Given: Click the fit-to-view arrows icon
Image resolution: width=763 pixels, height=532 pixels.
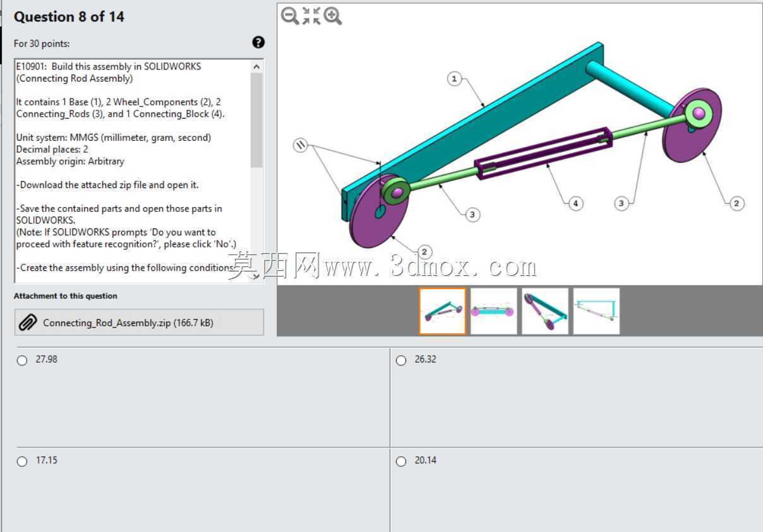Looking at the screenshot, I should pos(311,16).
